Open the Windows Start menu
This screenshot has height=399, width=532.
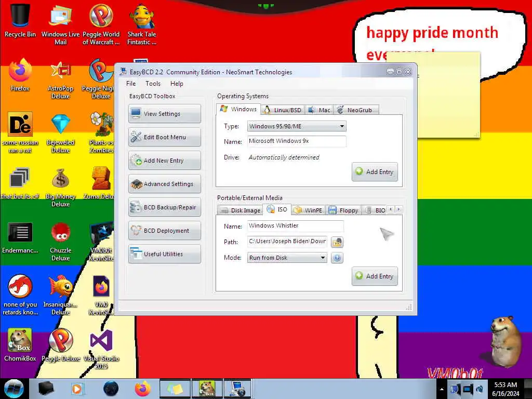coord(14,389)
